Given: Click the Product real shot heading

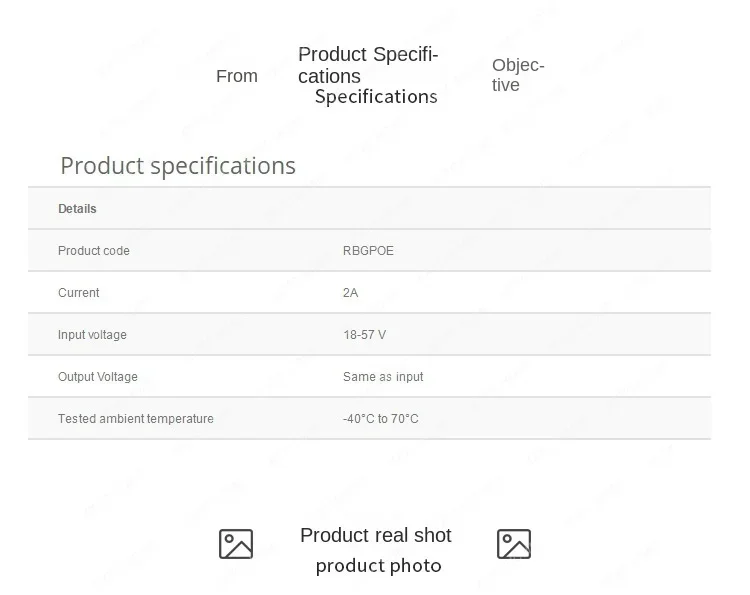Looking at the screenshot, I should pyautogui.click(x=376, y=535).
